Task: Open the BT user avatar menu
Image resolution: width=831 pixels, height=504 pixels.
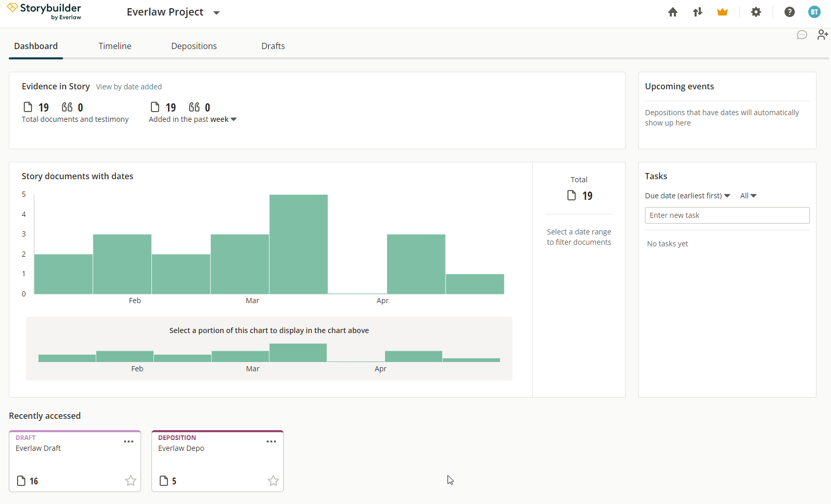Action: 814,12
